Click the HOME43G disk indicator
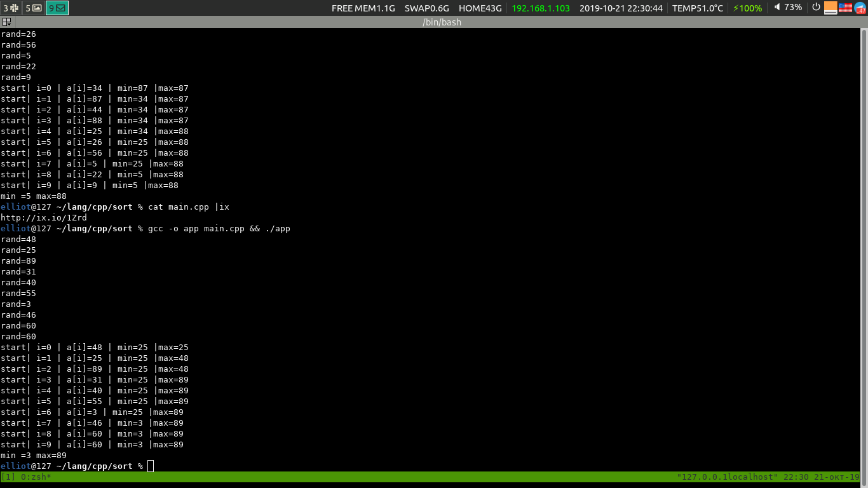The image size is (868, 488). click(480, 8)
